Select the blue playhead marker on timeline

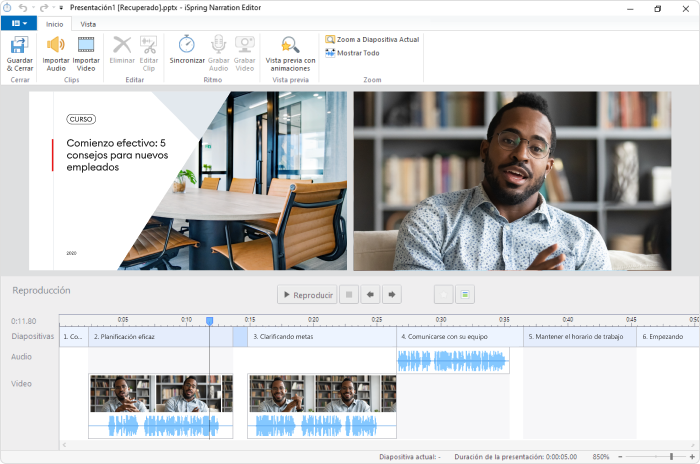[209, 321]
